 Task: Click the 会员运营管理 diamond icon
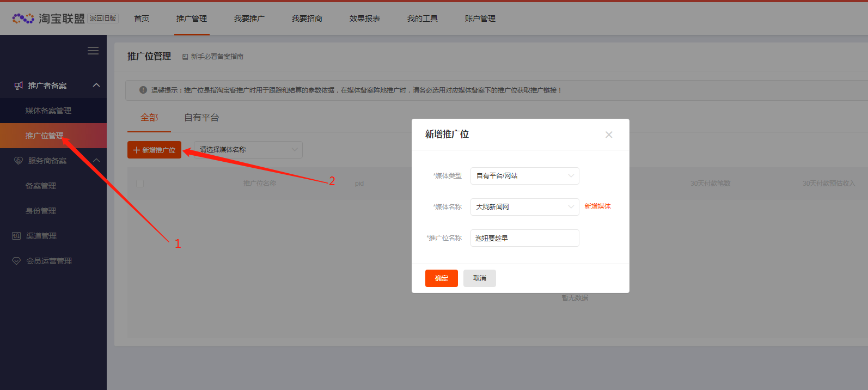click(x=16, y=261)
